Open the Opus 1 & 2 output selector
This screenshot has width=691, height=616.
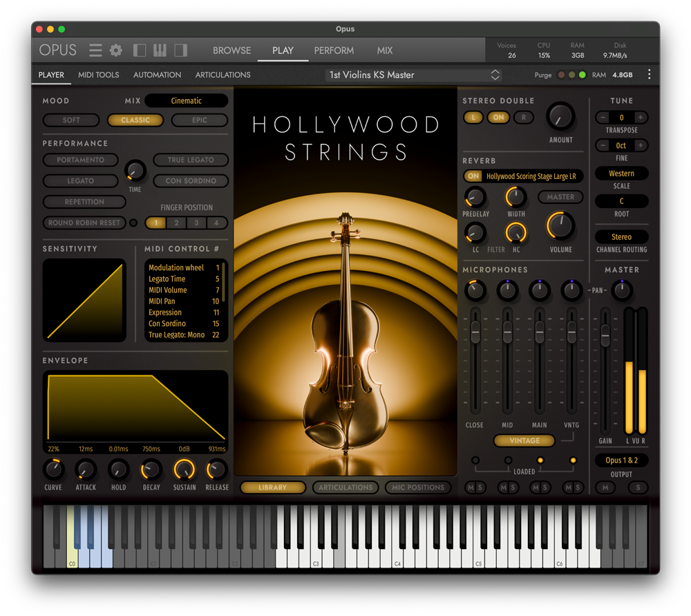621,460
